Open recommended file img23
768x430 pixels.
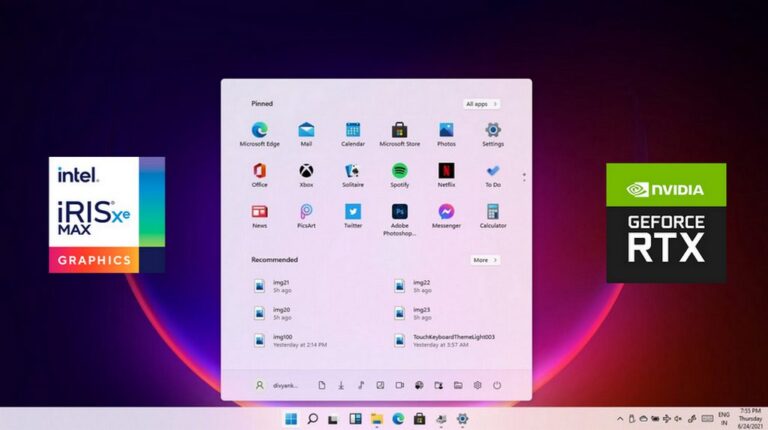(x=412, y=313)
